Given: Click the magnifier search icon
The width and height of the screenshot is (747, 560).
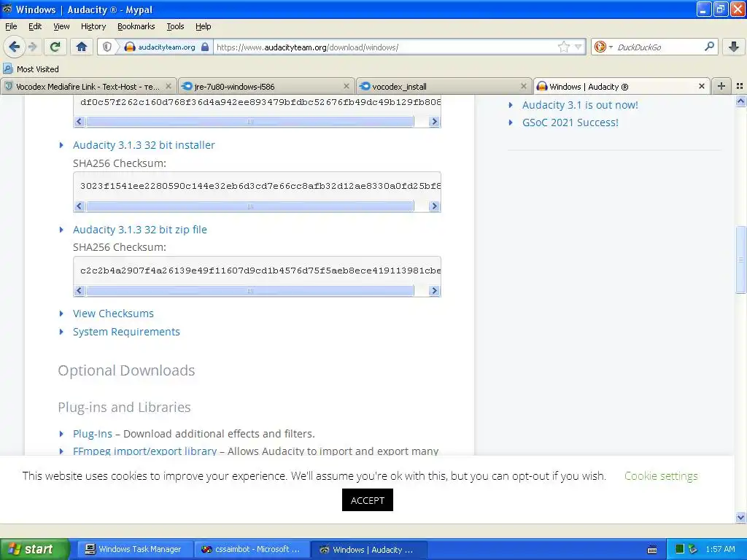Looking at the screenshot, I should pos(709,46).
